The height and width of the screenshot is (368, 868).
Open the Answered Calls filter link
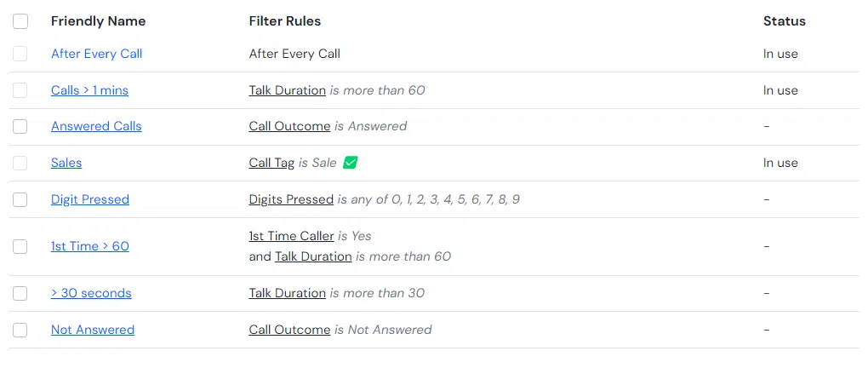96,126
